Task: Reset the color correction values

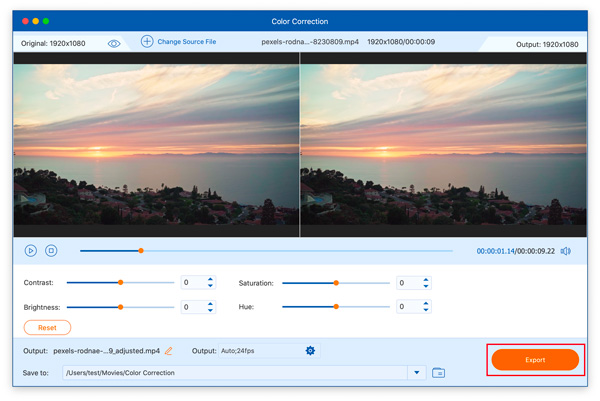Action: 47,327
